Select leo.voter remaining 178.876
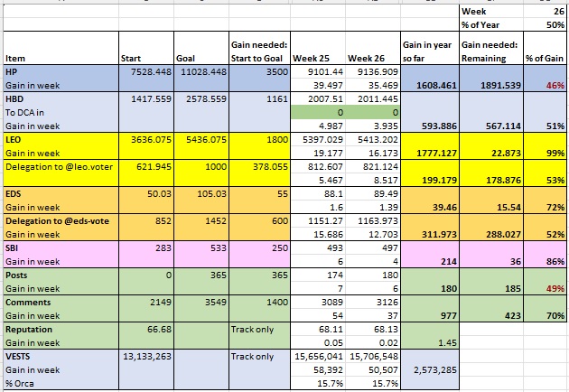 [x=491, y=180]
